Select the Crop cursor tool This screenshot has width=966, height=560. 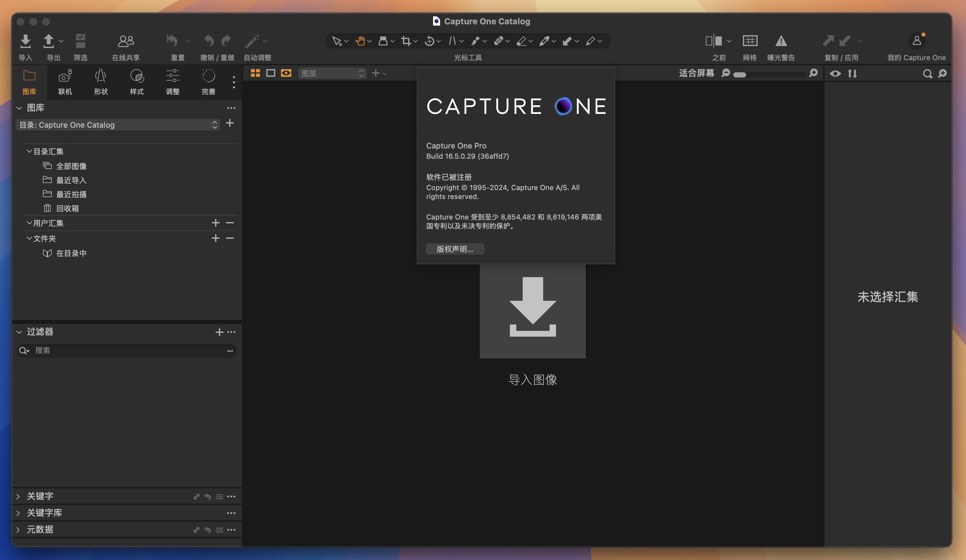(x=406, y=41)
